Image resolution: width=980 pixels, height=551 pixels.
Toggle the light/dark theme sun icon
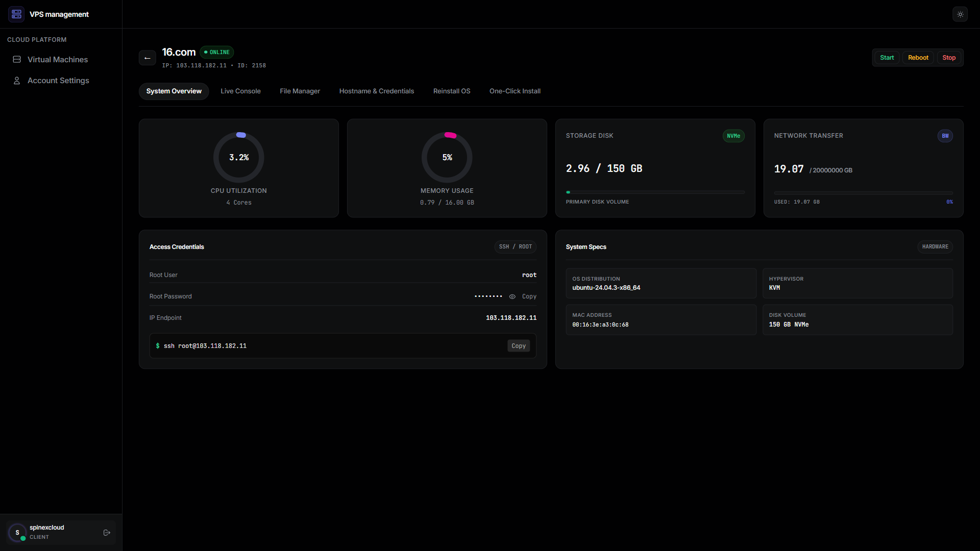pos(960,14)
